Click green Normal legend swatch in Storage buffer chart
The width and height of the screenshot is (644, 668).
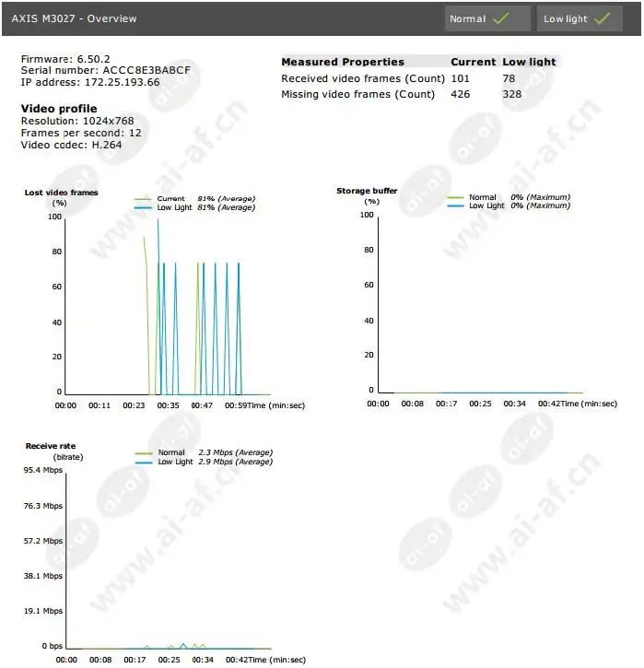point(455,197)
